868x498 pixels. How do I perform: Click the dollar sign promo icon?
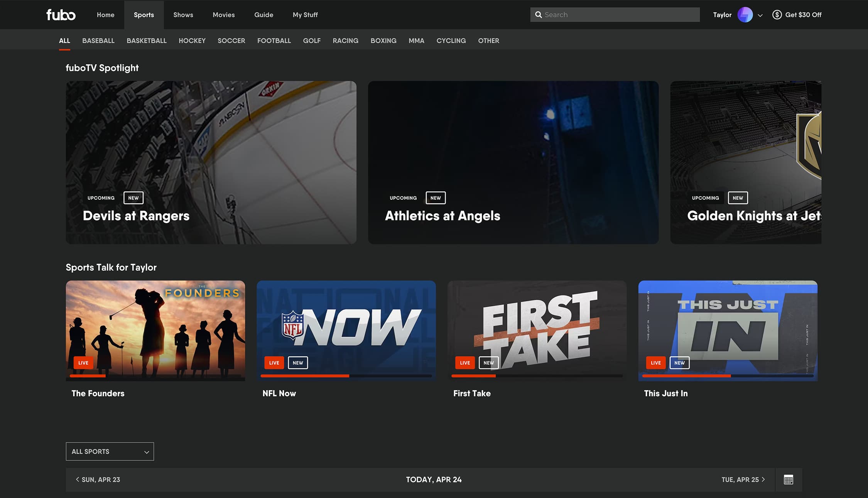point(777,15)
